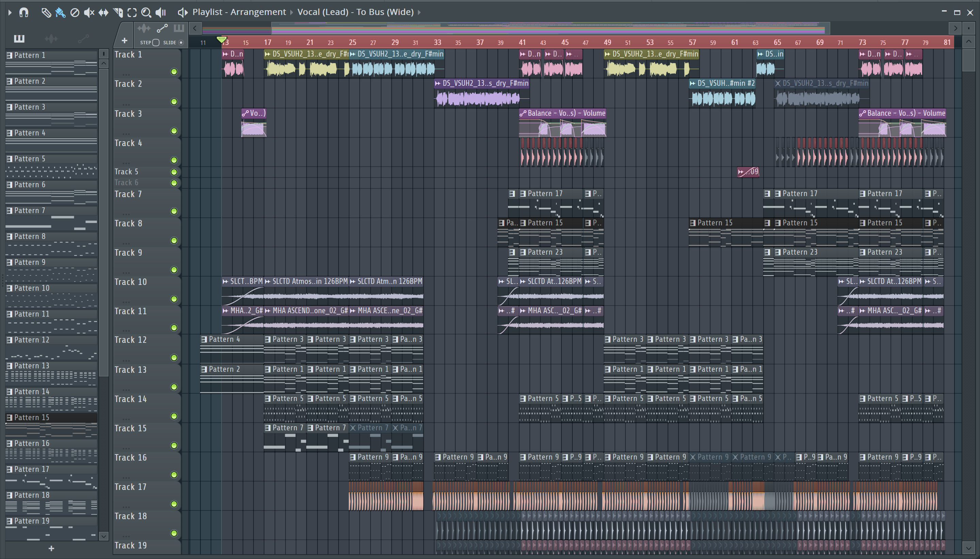
Task: Click piano-roll icon of Pattern 1 in picker
Action: [x=9, y=55]
